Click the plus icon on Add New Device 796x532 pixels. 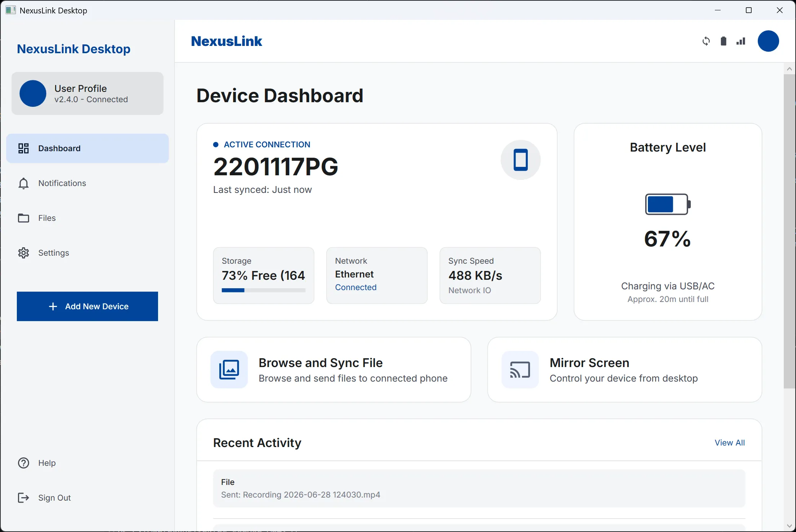53,307
